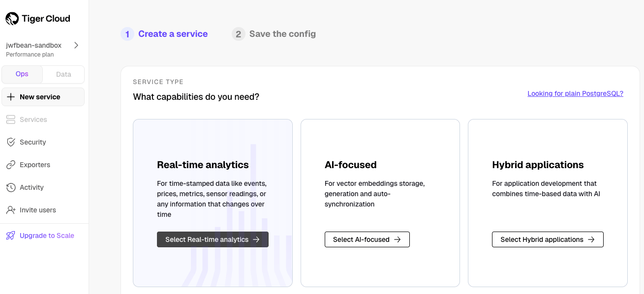Viewport: 644px width, 294px height.
Task: Click the Activity clock icon
Action: 11,187
